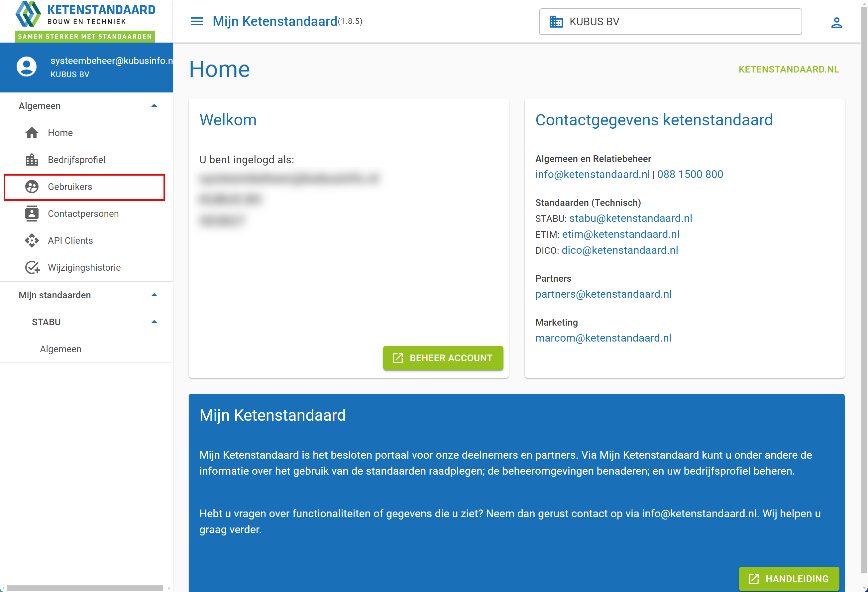Click the Wijzigingshistorie check-plus icon

point(33,268)
